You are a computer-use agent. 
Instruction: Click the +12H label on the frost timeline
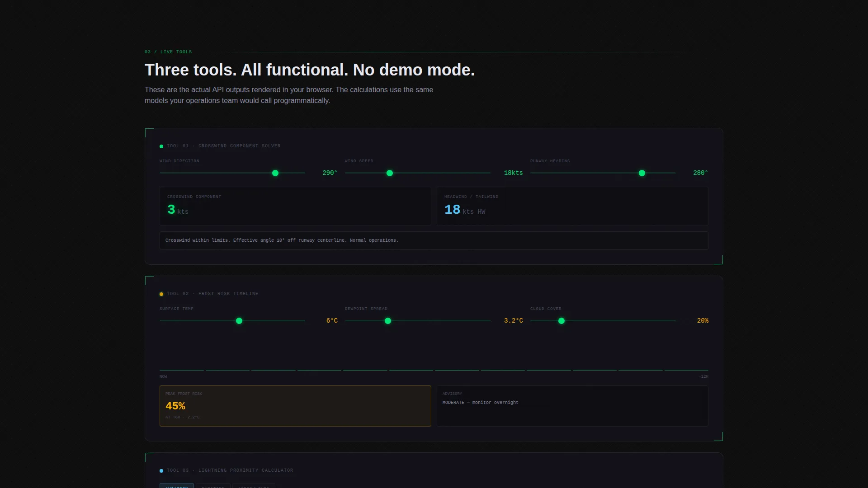pyautogui.click(x=703, y=376)
